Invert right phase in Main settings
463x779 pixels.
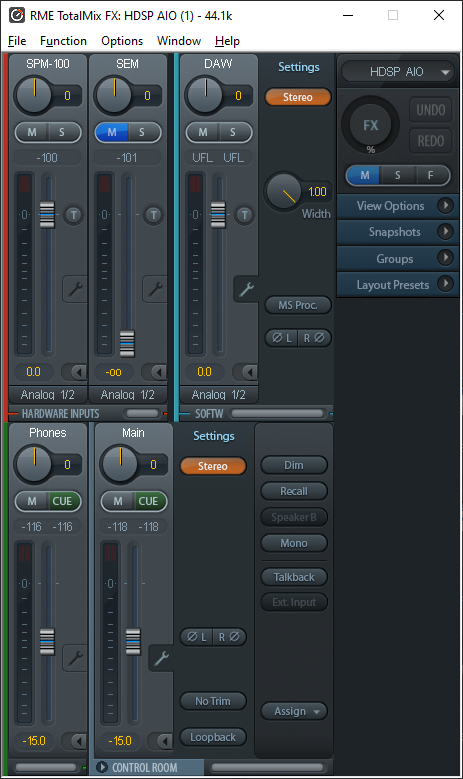(229, 637)
